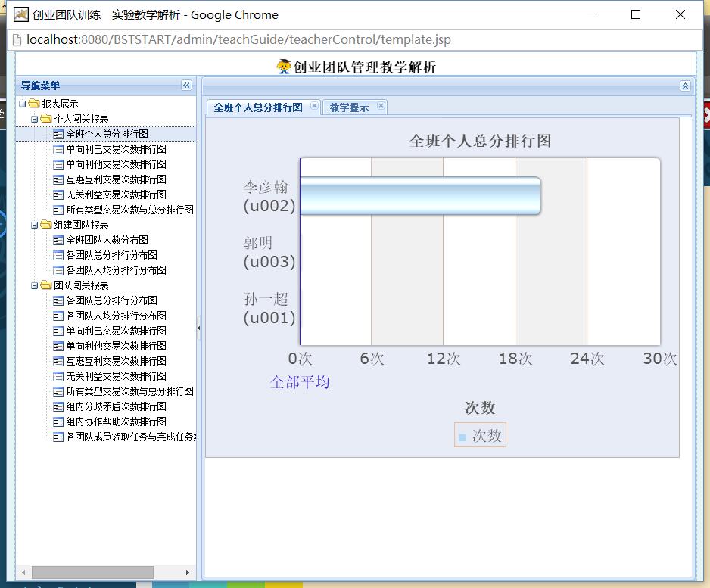Collapse the 导航菜单 panel with double-arrow icon
The image size is (710, 588).
click(x=186, y=86)
